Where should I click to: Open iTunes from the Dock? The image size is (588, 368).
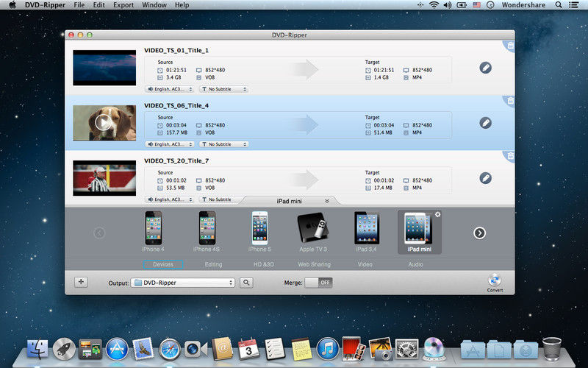pos(328,348)
